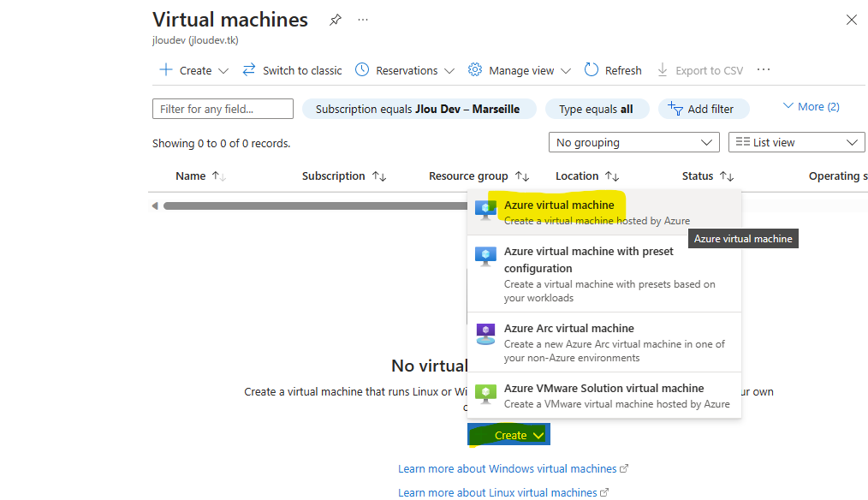Pin the Virtual machines blade
This screenshot has width=868, height=500.
(x=335, y=21)
